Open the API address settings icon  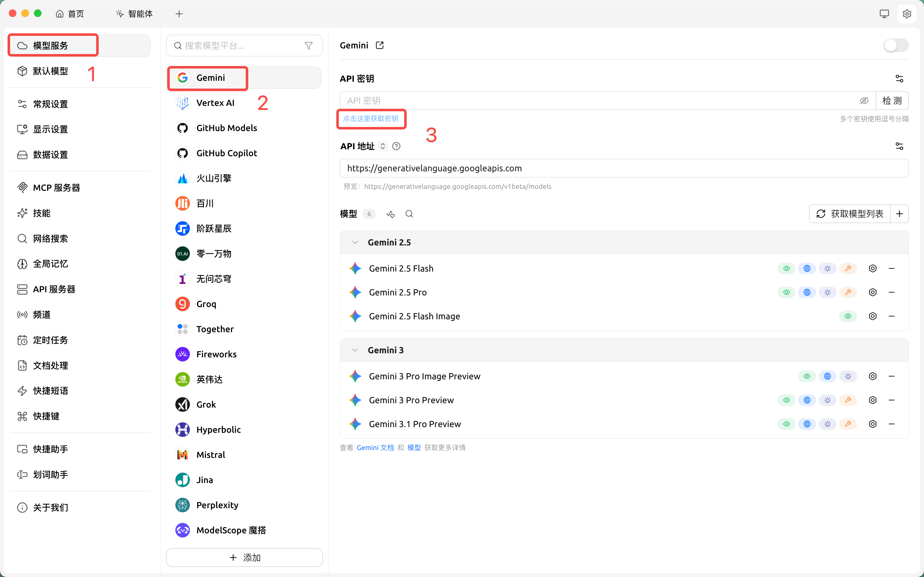point(899,146)
